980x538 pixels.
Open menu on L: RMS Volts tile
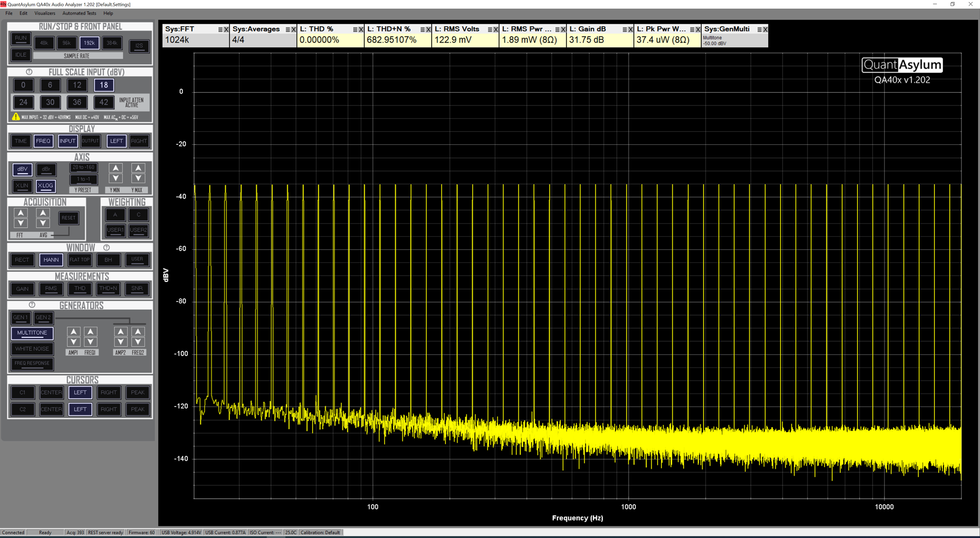point(490,29)
